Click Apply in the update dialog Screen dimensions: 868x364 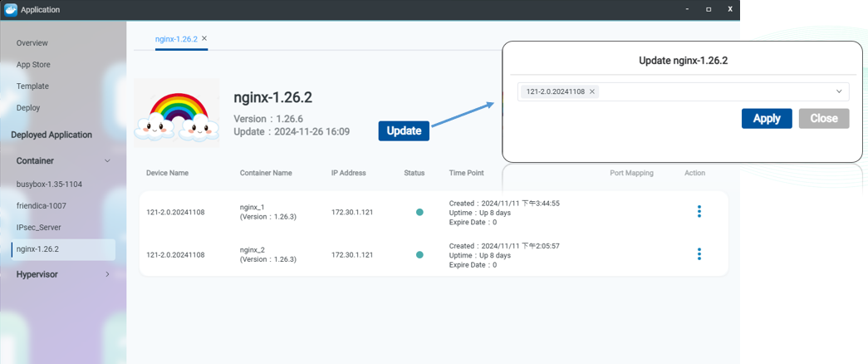click(x=767, y=119)
